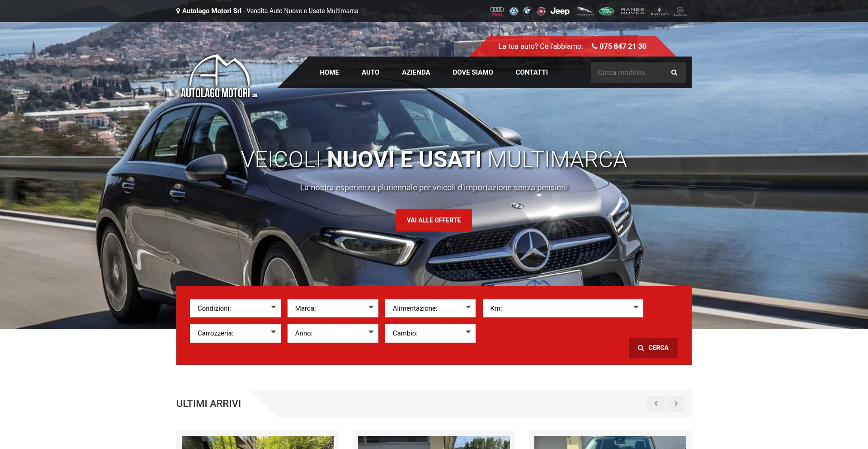Click the green Land Rover logo
Image resolution: width=868 pixels, height=449 pixels.
pyautogui.click(x=607, y=11)
